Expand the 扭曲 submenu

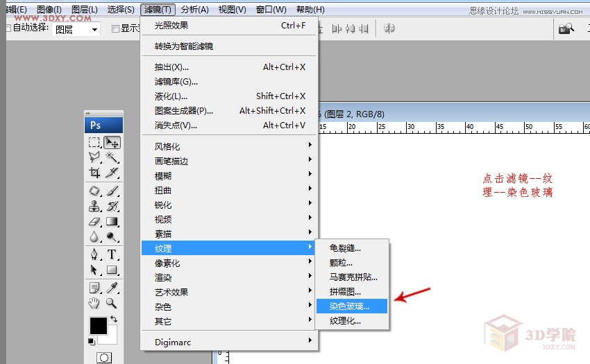coord(230,190)
